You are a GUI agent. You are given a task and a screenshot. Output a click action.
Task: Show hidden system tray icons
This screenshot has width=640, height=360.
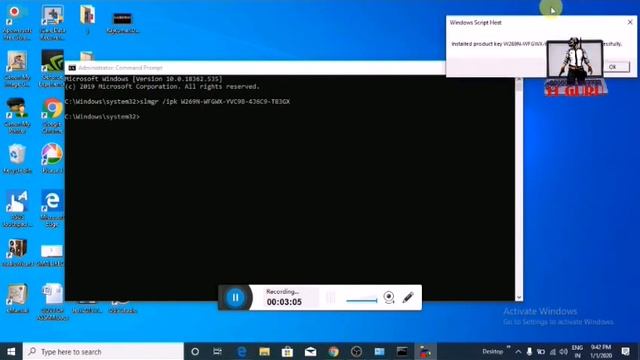pyautogui.click(x=518, y=351)
